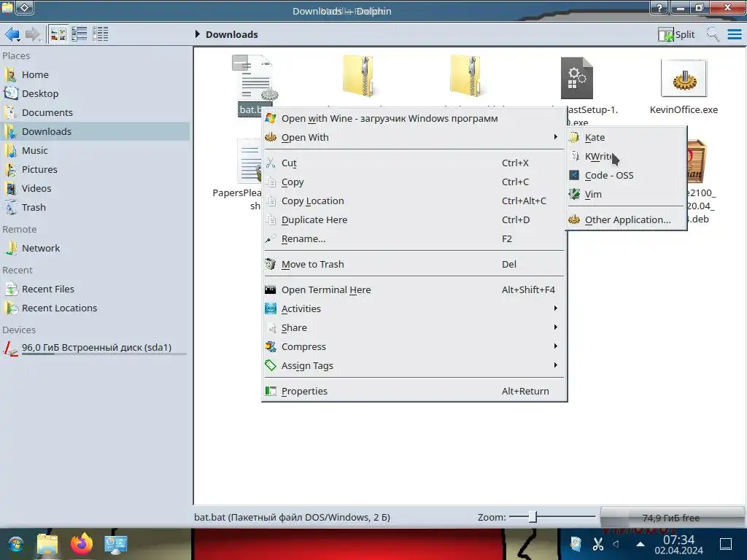Select the bat.bat file icon
747x560 pixels.
(255, 79)
